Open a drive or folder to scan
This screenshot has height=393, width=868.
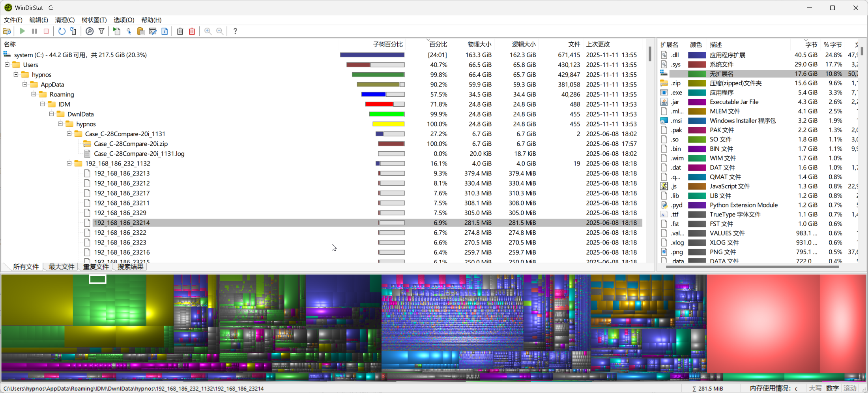(x=7, y=31)
